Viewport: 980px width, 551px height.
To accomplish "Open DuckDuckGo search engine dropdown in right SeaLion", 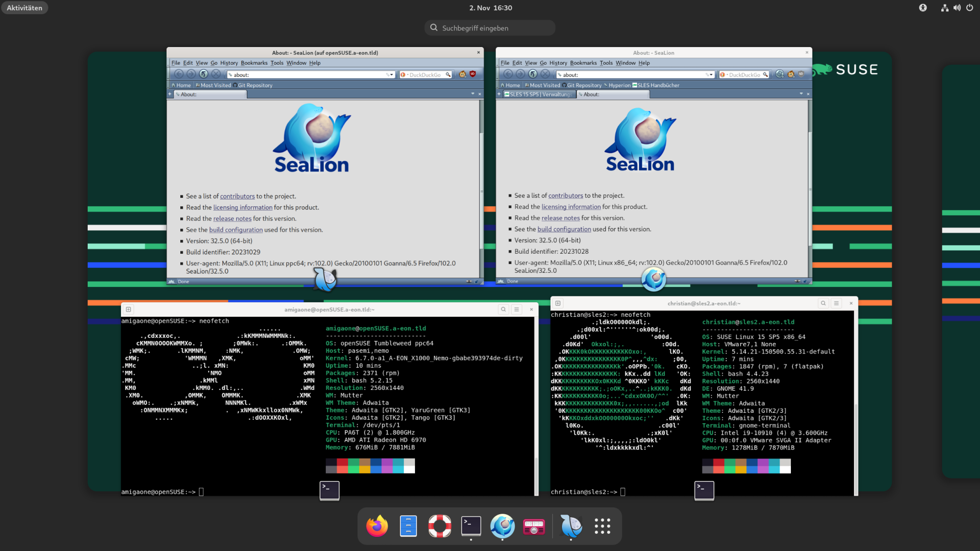I will [x=723, y=75].
